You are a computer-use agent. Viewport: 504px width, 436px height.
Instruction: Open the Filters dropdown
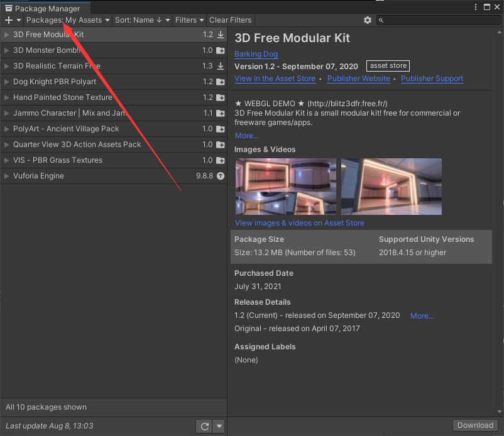[189, 20]
